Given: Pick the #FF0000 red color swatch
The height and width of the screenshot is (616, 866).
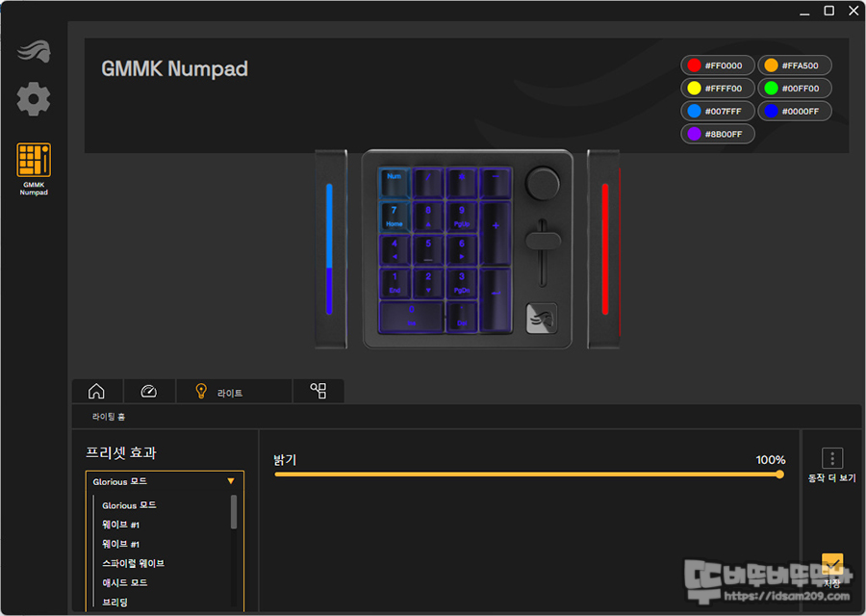Looking at the screenshot, I should (x=717, y=65).
